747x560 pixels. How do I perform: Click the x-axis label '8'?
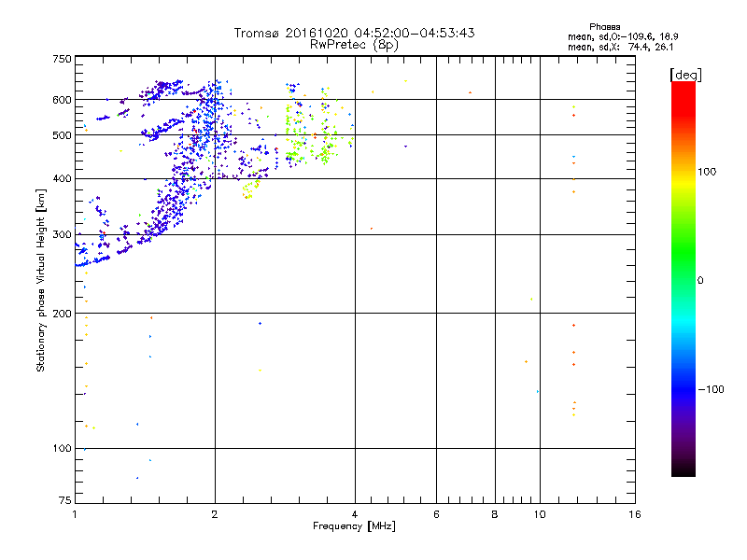pyautogui.click(x=495, y=514)
